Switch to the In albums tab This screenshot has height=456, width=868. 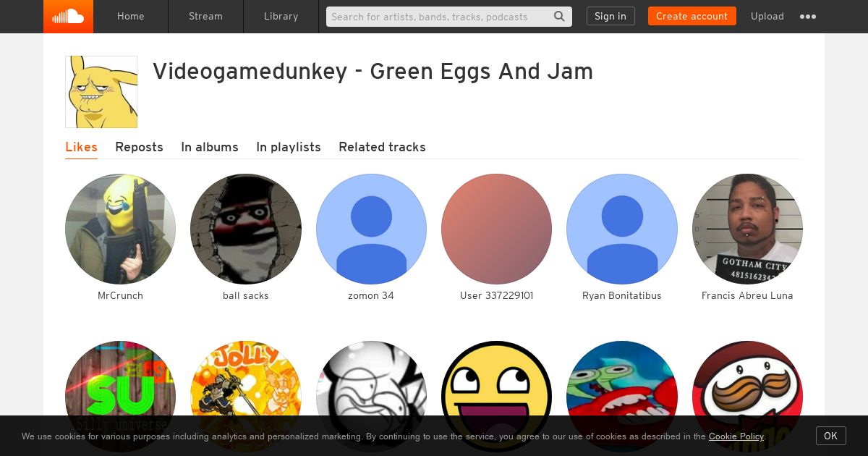point(210,147)
